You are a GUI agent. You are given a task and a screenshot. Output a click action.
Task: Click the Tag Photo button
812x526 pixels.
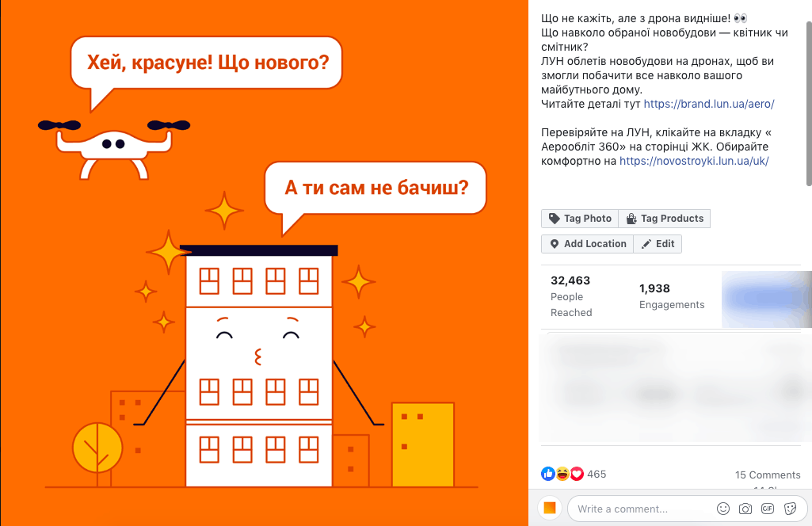pos(580,219)
